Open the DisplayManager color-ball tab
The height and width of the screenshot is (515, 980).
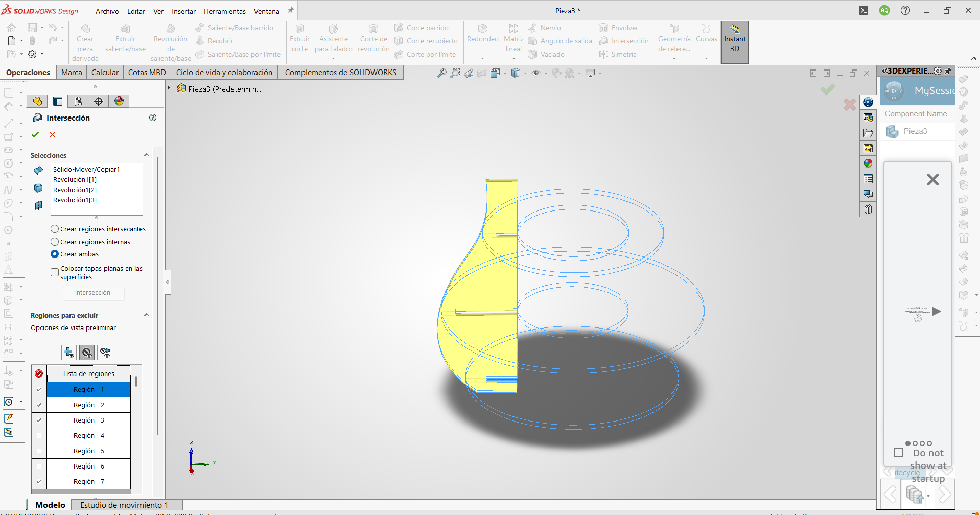click(119, 101)
